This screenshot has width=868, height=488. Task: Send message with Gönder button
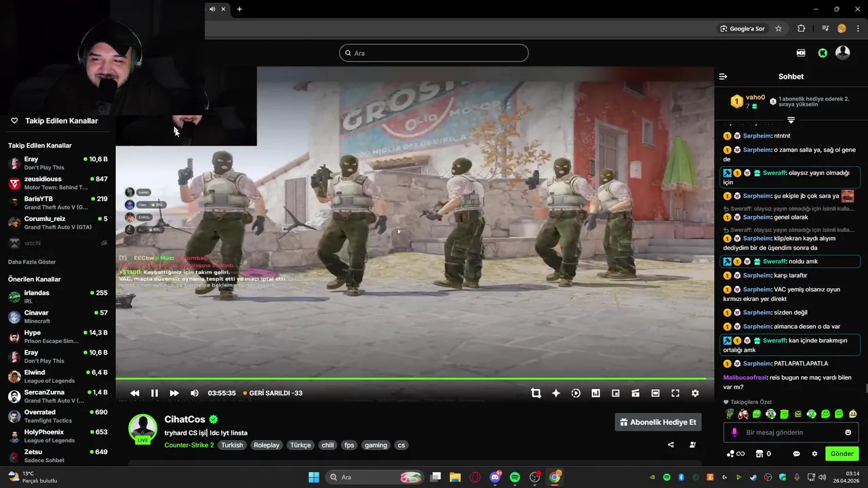click(x=842, y=453)
